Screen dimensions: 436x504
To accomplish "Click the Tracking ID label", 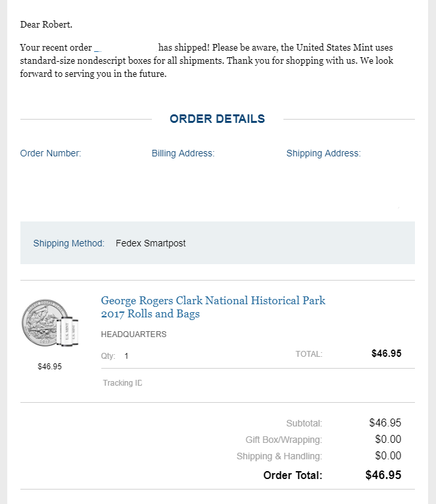I will click(122, 383).
